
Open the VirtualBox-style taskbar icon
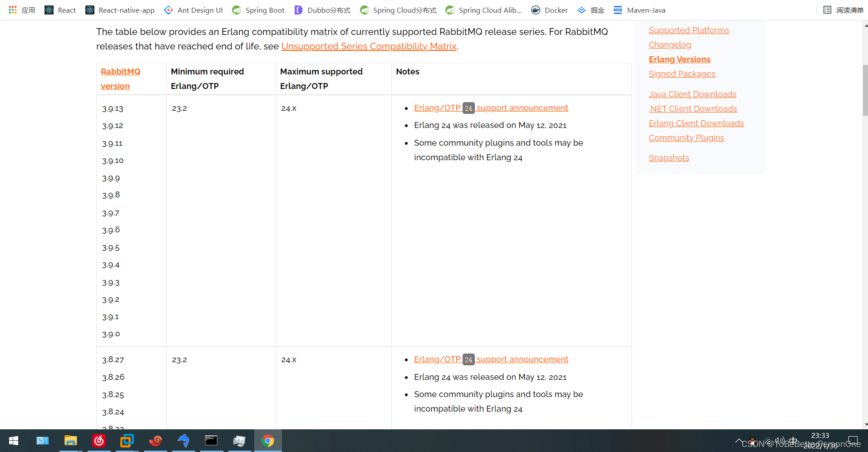pyautogui.click(x=127, y=441)
